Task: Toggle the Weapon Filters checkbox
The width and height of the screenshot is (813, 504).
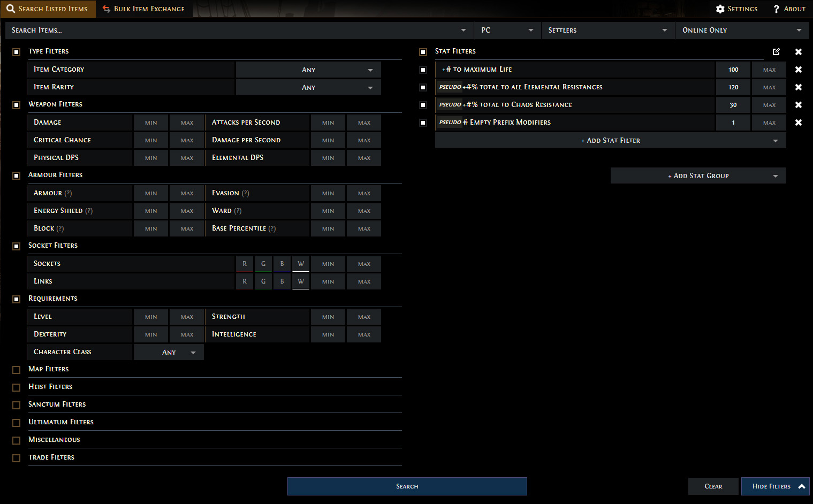Action: tap(17, 105)
